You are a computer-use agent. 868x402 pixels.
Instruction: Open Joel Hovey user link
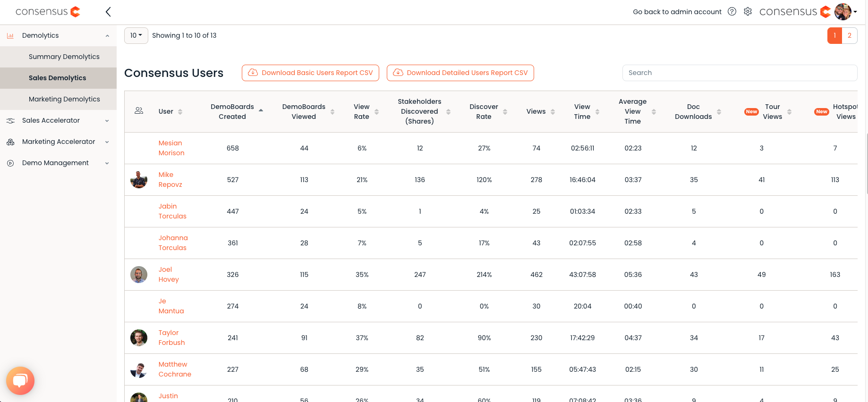pos(169,275)
